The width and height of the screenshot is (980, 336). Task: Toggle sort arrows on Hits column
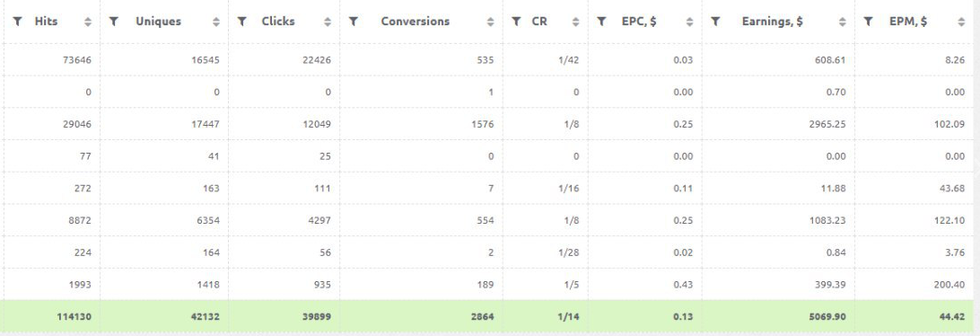tap(88, 22)
